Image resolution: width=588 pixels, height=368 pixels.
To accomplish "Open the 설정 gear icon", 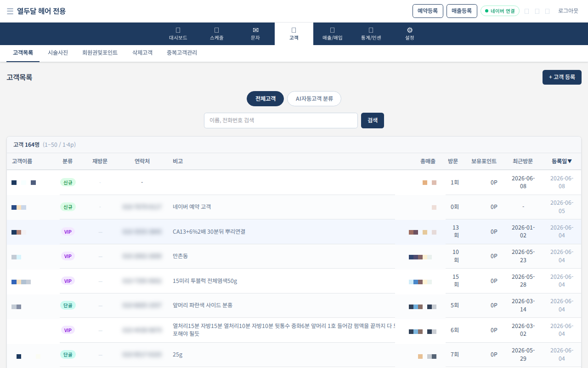I will coord(410,30).
